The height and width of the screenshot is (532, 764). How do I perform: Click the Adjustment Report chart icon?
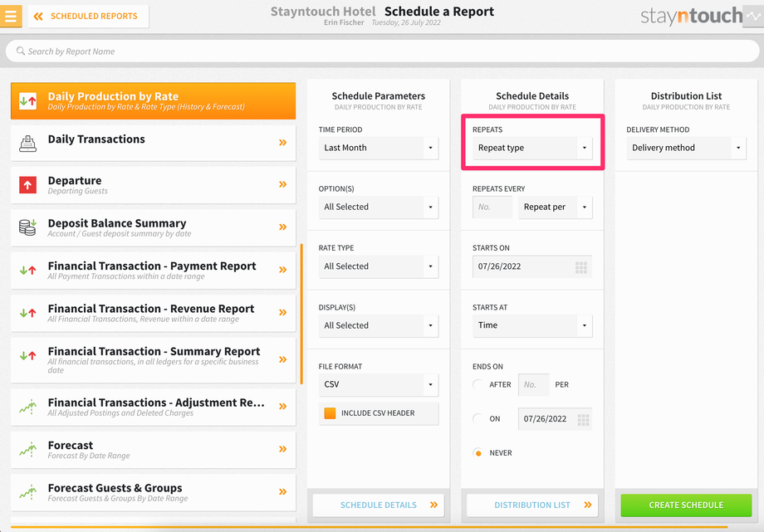pos(27,407)
